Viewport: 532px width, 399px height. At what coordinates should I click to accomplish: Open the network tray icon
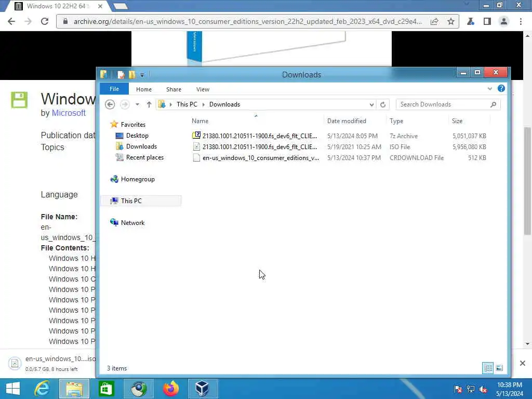point(471,389)
